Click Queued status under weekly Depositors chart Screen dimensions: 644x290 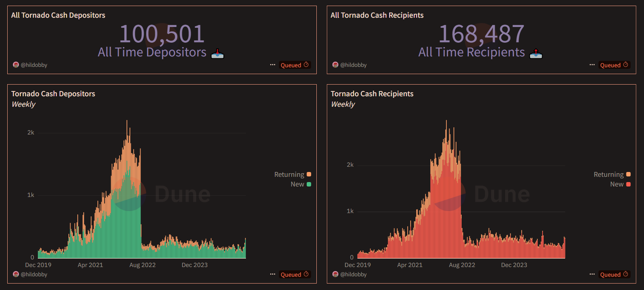[x=295, y=275]
